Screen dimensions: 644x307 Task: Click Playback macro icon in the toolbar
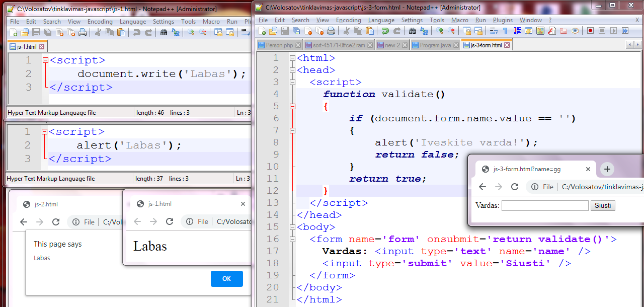coord(613,31)
